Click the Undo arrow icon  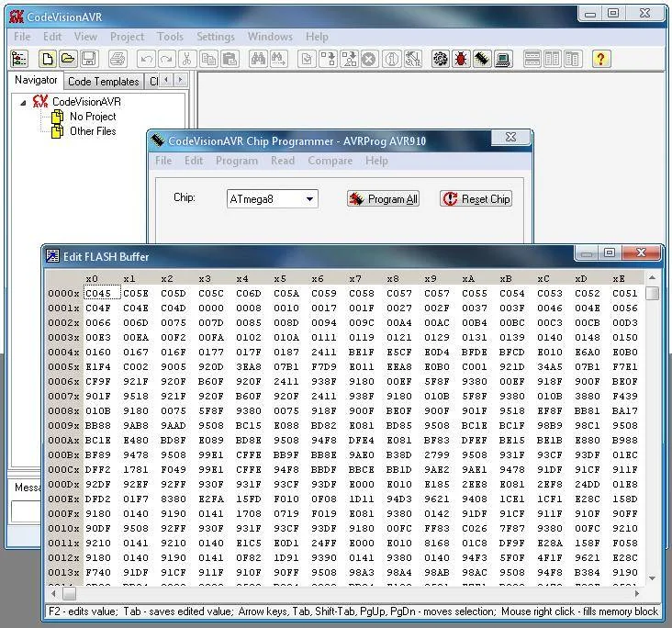(x=146, y=59)
